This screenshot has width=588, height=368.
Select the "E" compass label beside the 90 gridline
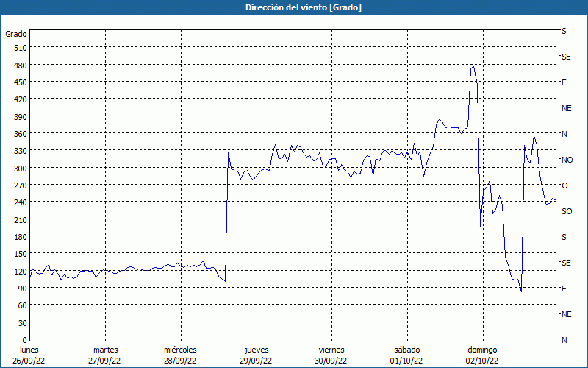tap(564, 289)
